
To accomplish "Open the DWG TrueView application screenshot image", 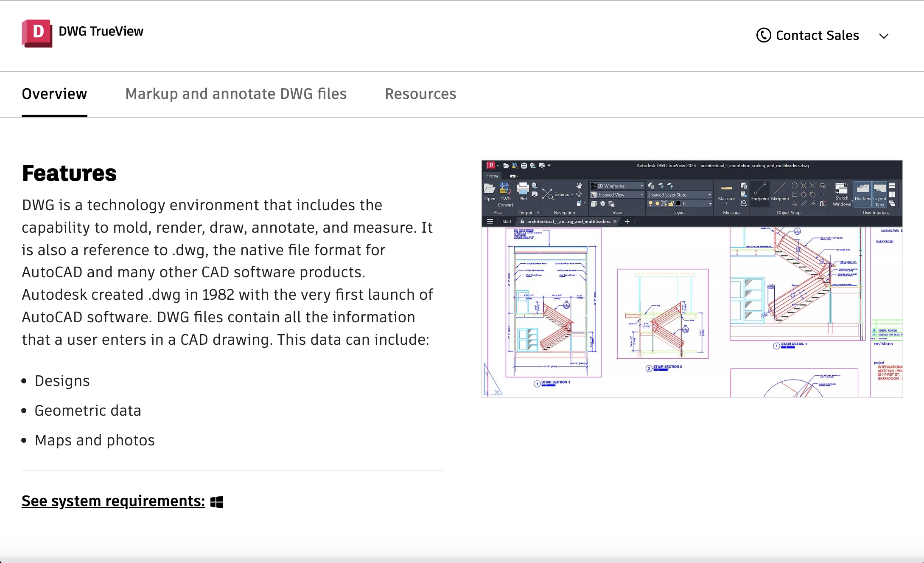I will coord(692,279).
